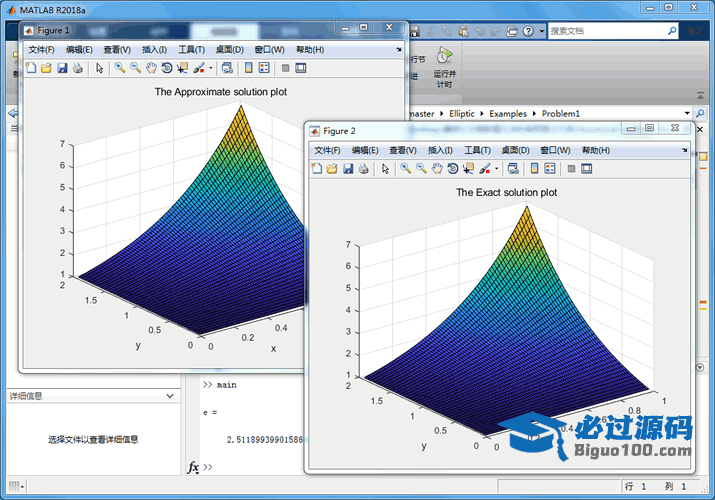Screen dimensions: 715x500
Task: Activate Rotate 3D tool in Figure 1
Action: [x=167, y=68]
